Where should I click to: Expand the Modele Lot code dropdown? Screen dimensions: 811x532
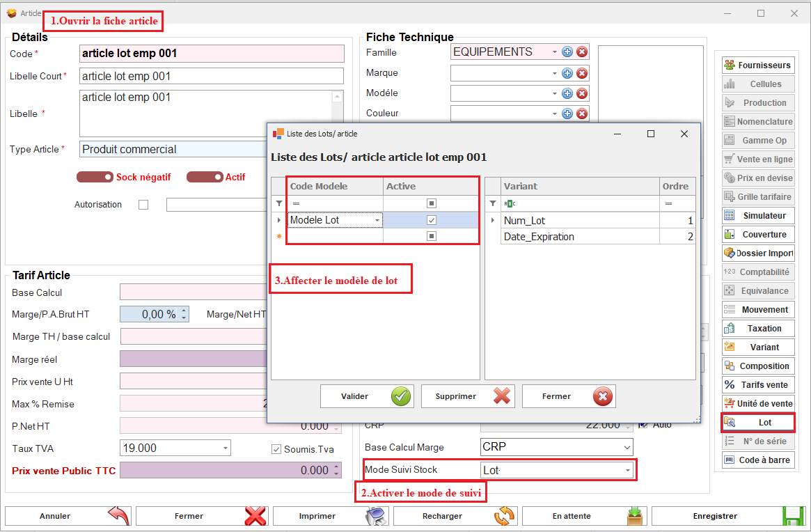tap(377, 221)
